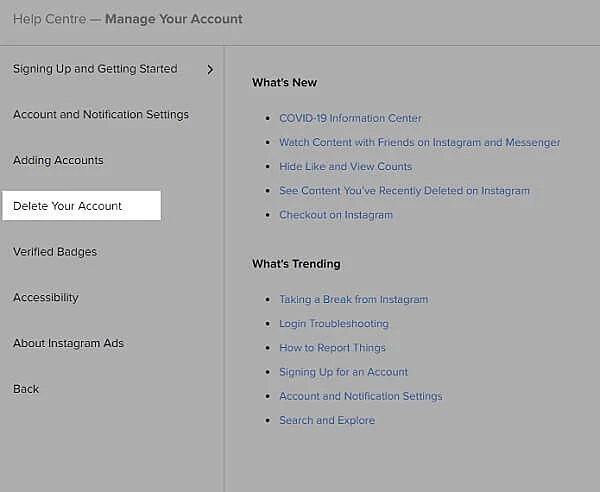The height and width of the screenshot is (492, 600).
Task: Go Back in the sidebar menu
Action: click(x=26, y=389)
